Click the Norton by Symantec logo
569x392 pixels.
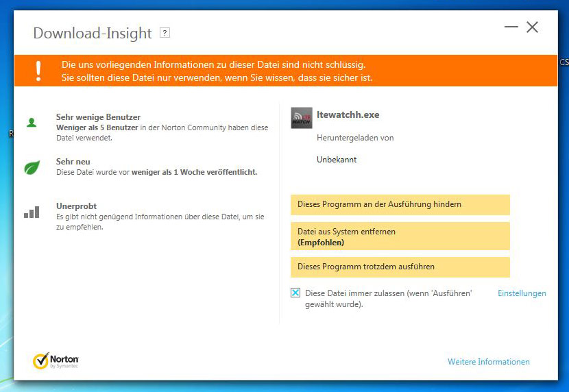click(56, 360)
